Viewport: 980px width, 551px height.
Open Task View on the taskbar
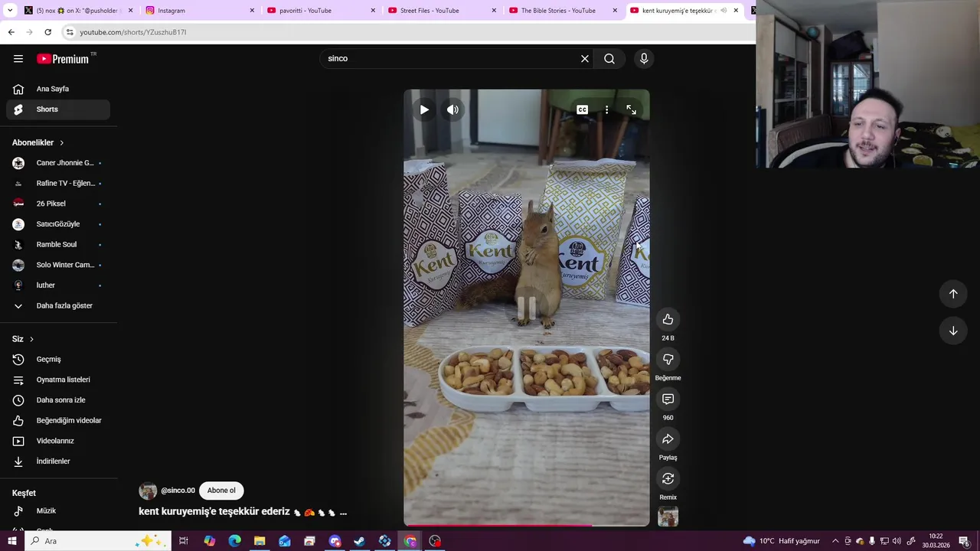tap(184, 541)
